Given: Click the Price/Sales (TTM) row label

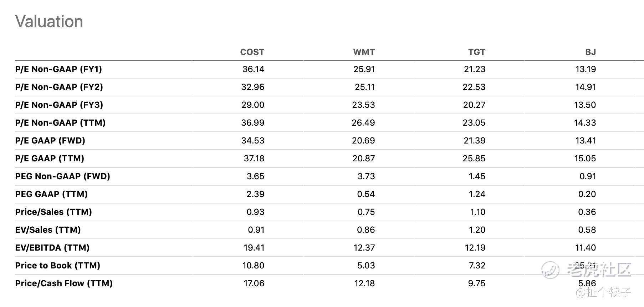Looking at the screenshot, I should (x=53, y=212).
